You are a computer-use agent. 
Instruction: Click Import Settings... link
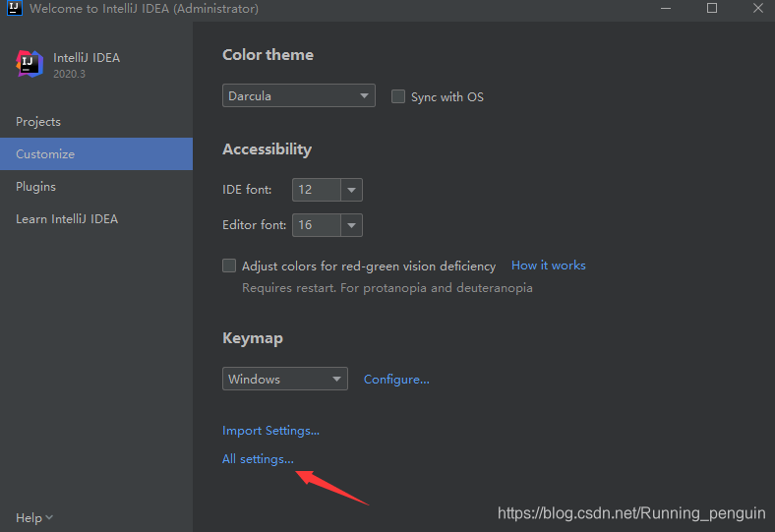[270, 431]
